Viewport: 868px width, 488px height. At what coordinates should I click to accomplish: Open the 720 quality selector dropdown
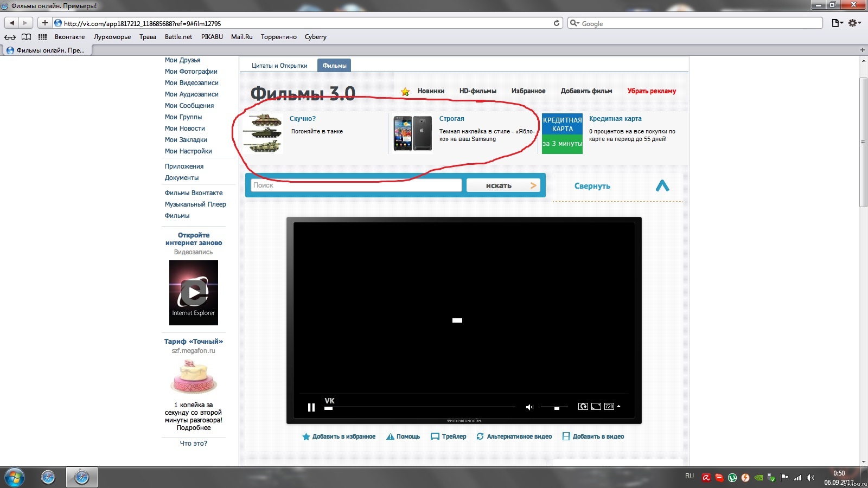click(612, 406)
